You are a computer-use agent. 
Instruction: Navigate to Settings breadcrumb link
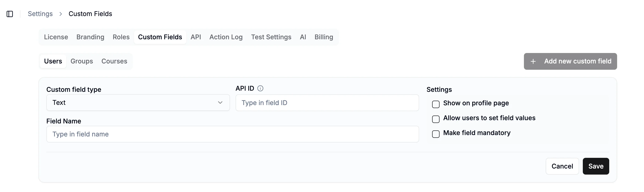(40, 14)
